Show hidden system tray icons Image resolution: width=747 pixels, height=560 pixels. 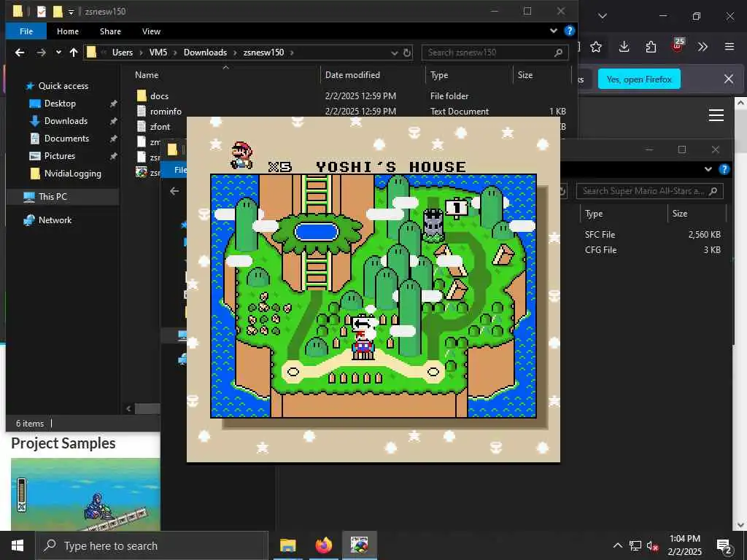[x=617, y=545]
